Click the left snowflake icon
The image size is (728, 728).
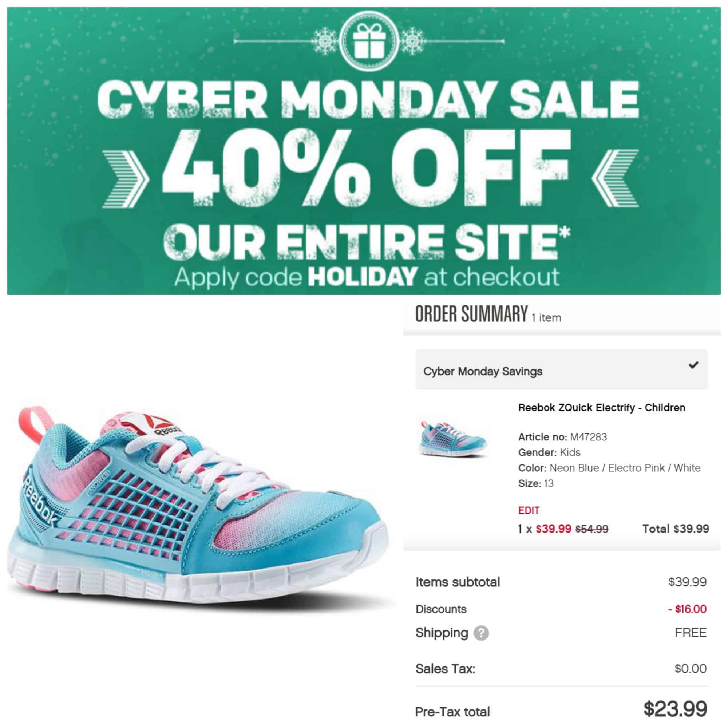[325, 41]
